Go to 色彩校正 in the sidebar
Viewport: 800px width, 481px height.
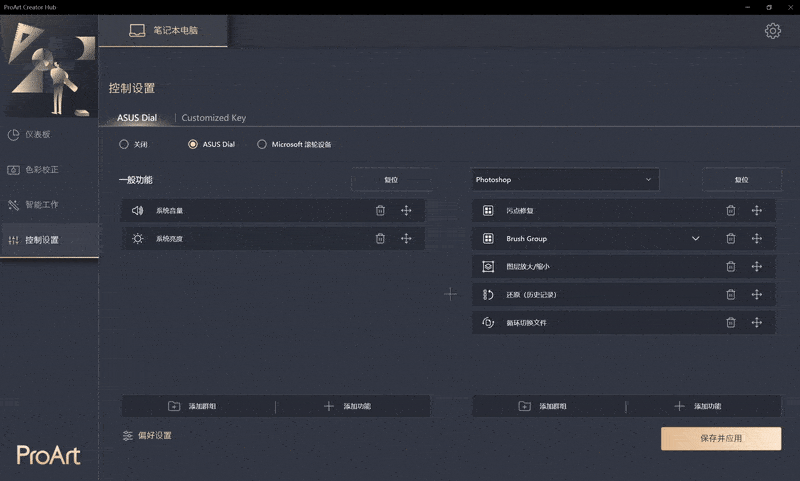40,170
